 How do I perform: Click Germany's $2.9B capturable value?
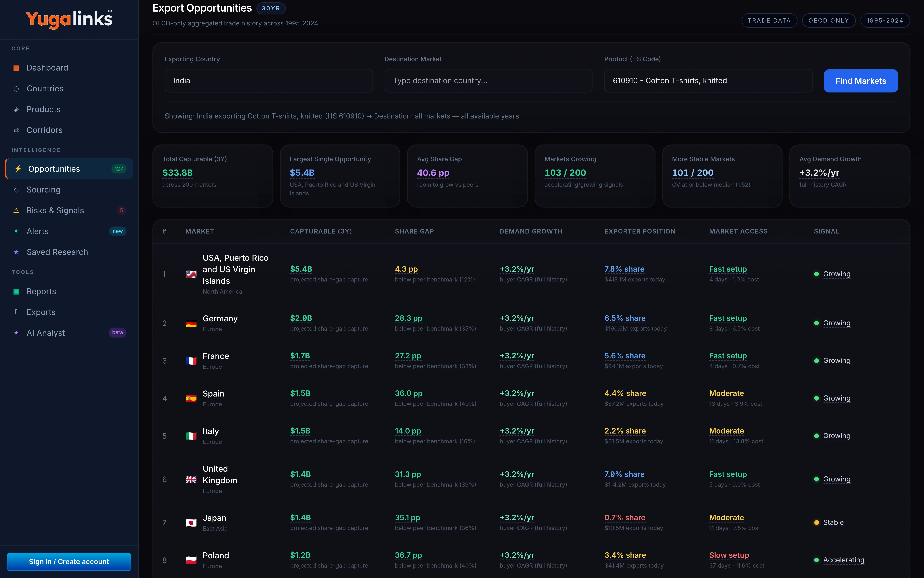coord(301,318)
